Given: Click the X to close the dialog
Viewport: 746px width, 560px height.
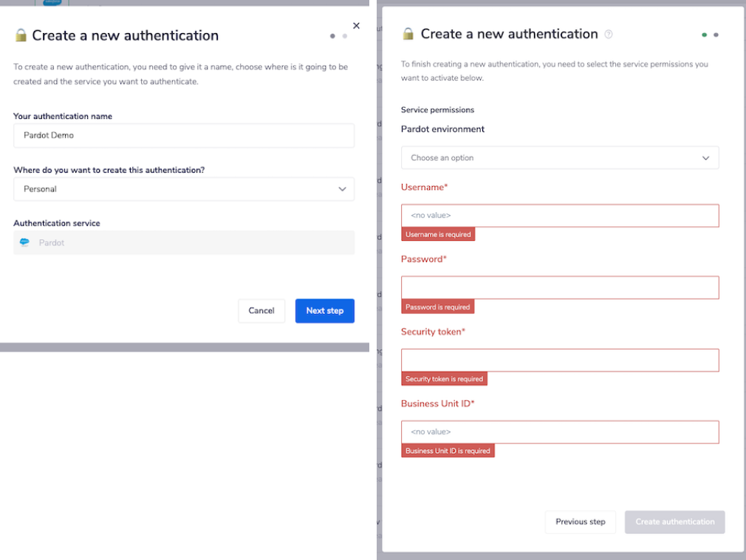Looking at the screenshot, I should pos(356,25).
